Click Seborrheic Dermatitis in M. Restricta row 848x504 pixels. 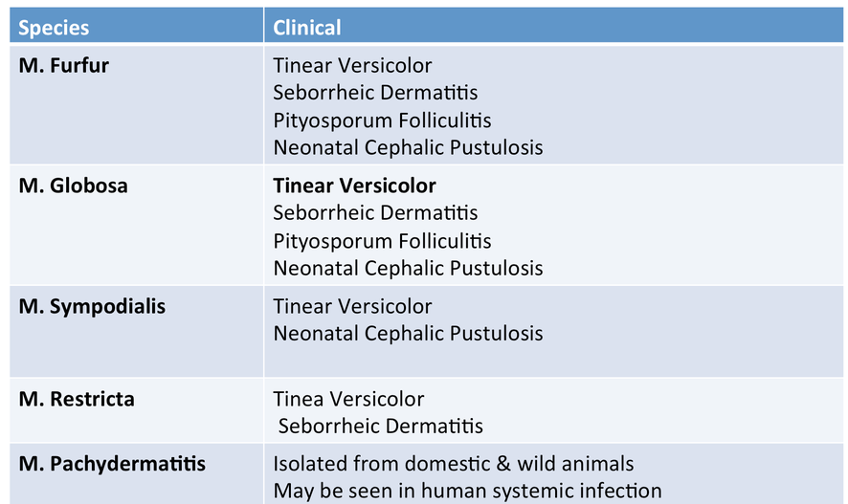click(381, 427)
